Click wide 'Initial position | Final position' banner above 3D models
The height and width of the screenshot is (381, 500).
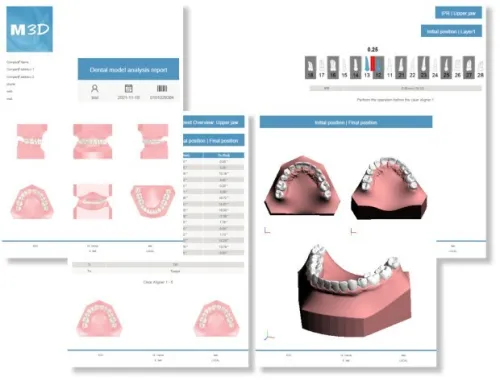tap(346, 122)
